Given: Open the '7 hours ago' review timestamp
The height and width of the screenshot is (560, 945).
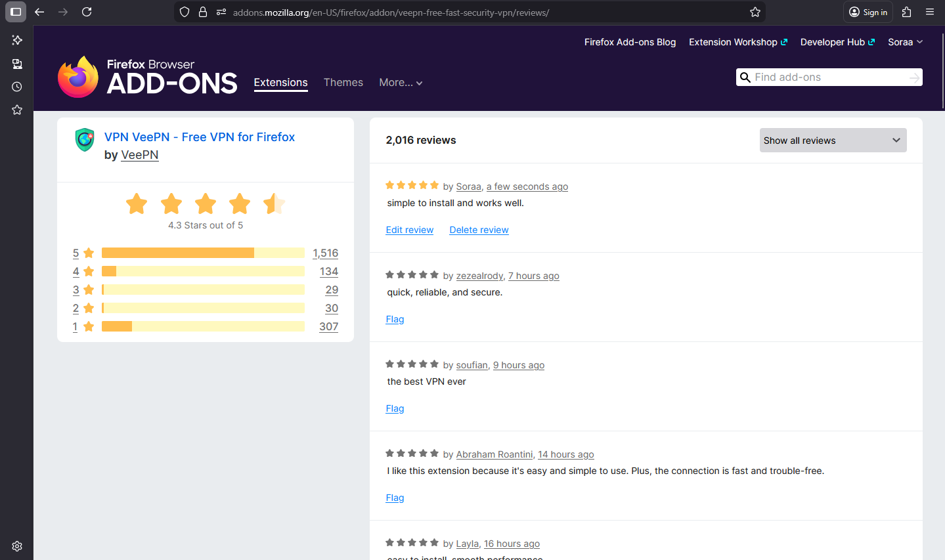Looking at the screenshot, I should point(534,276).
